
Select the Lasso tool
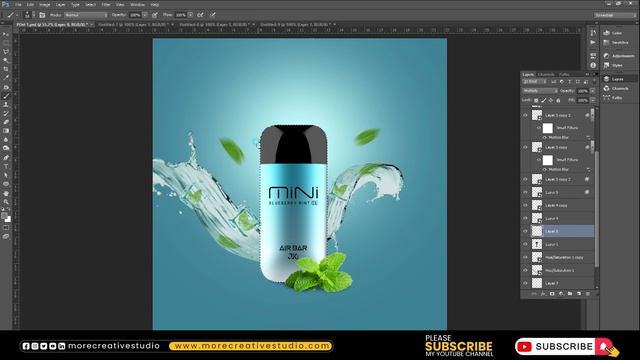6,51
